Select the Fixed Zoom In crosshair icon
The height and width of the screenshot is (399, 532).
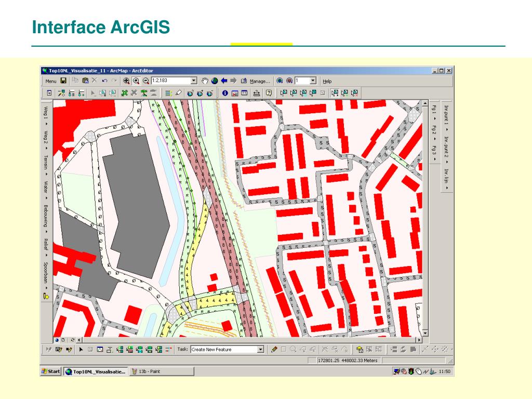126,81
